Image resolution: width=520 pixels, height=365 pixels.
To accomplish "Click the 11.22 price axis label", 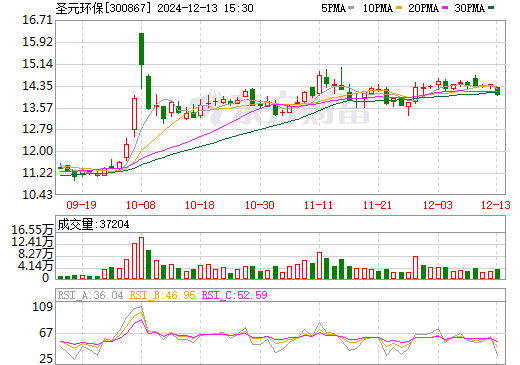I will pos(38,173).
